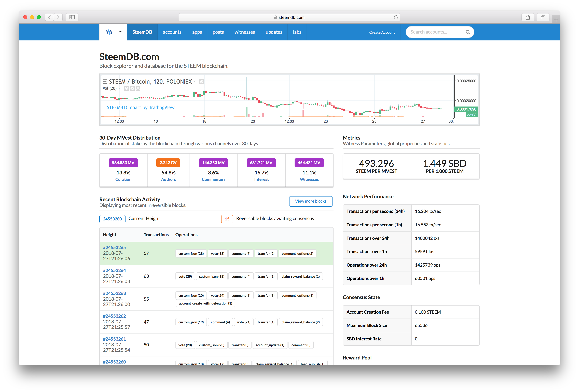Open the Authors link
The height and width of the screenshot is (392, 579).
click(x=168, y=179)
